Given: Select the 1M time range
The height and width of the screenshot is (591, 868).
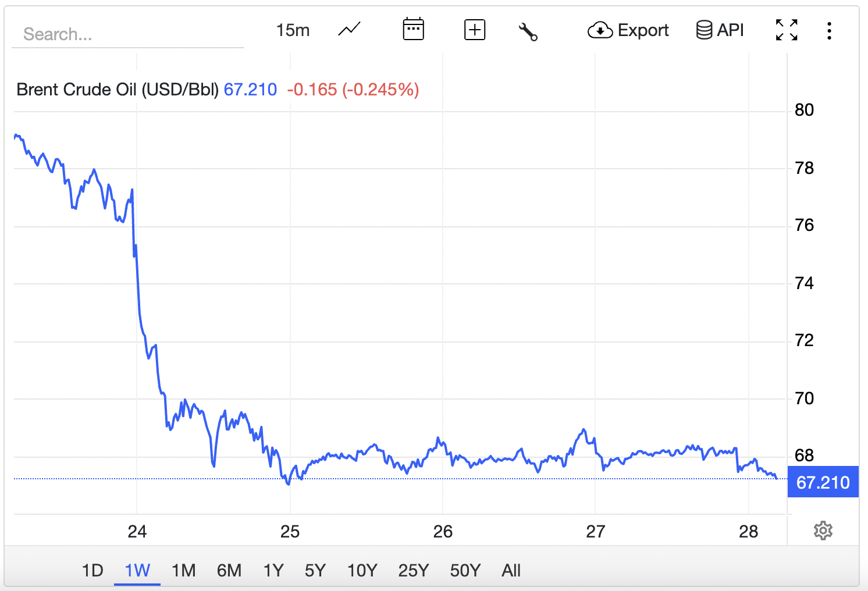Looking at the screenshot, I should (x=183, y=570).
